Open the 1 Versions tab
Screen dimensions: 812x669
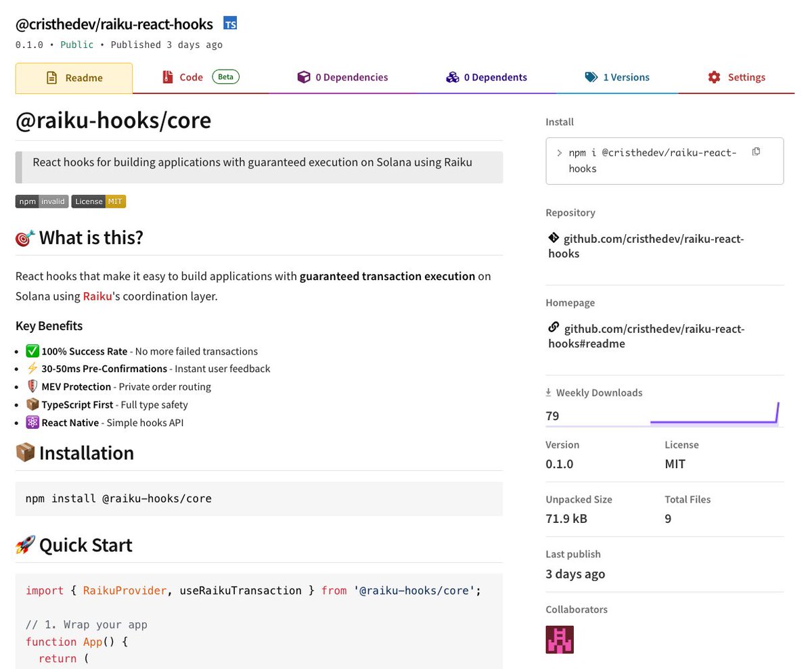[617, 77]
